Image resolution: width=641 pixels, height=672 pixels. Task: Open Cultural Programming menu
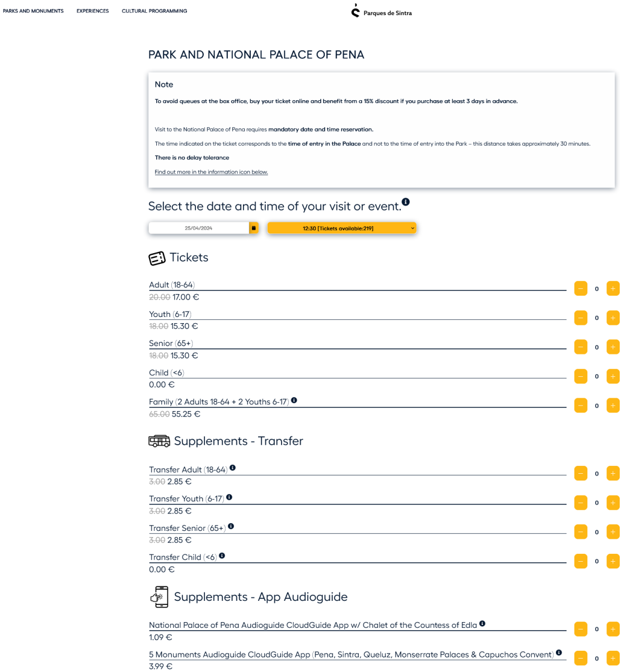155,11
